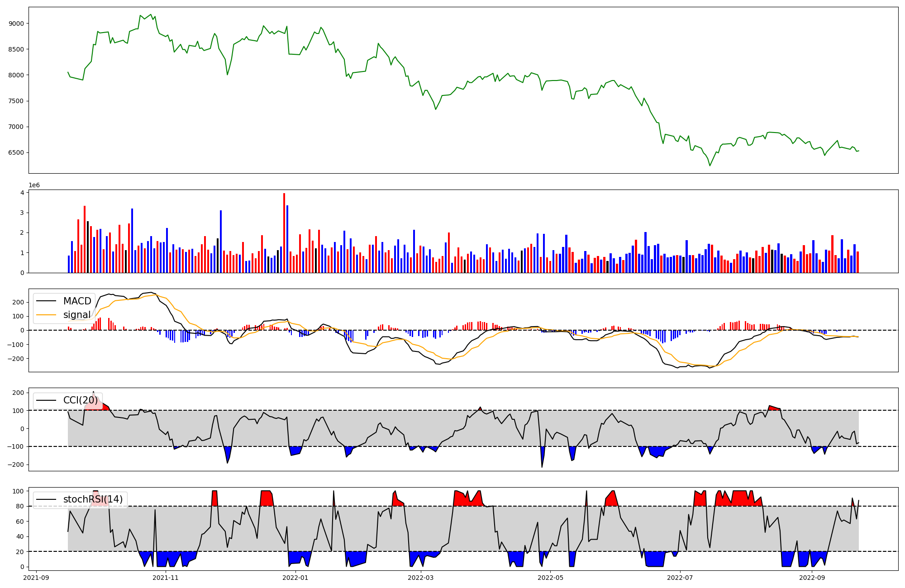Screen dimensions: 905x588
Task: Click the 20 label on stochRSI axis
Action: [x=20, y=552]
